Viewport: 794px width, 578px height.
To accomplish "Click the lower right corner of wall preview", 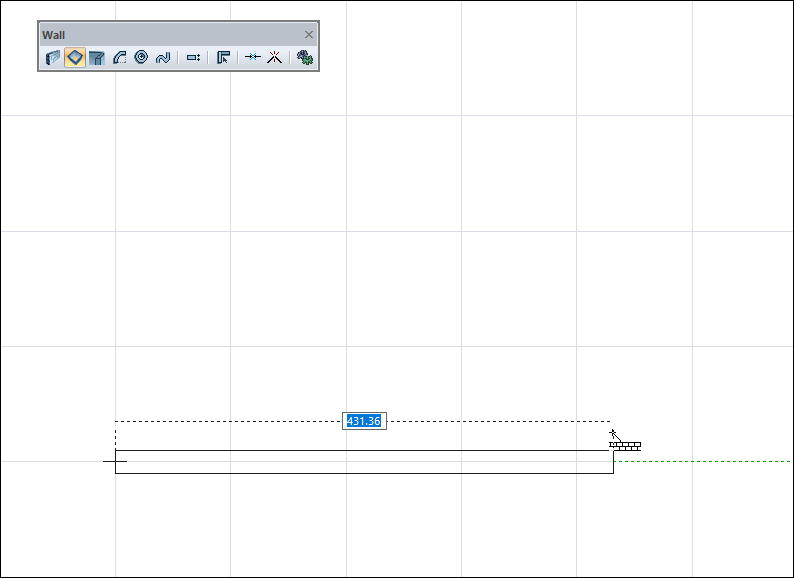I will (x=614, y=474).
